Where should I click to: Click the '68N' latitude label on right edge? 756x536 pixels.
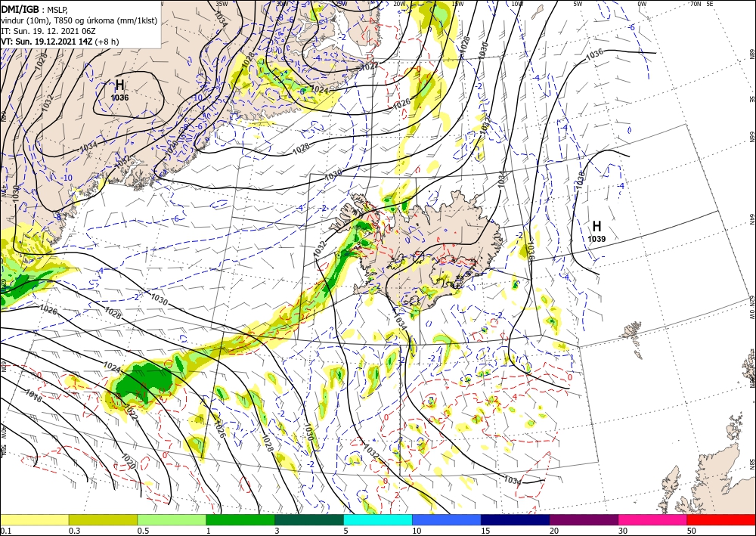[x=752, y=54]
